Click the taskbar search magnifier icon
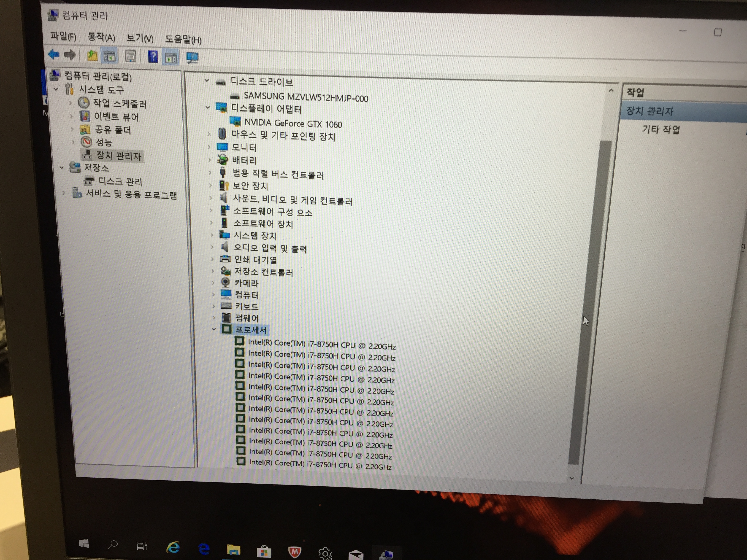The height and width of the screenshot is (560, 747). tap(113, 544)
